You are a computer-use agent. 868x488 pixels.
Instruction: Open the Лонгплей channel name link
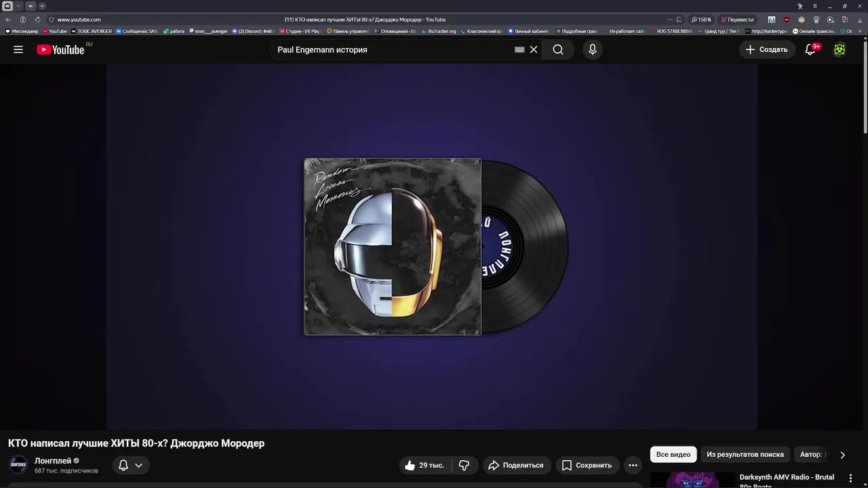53,461
